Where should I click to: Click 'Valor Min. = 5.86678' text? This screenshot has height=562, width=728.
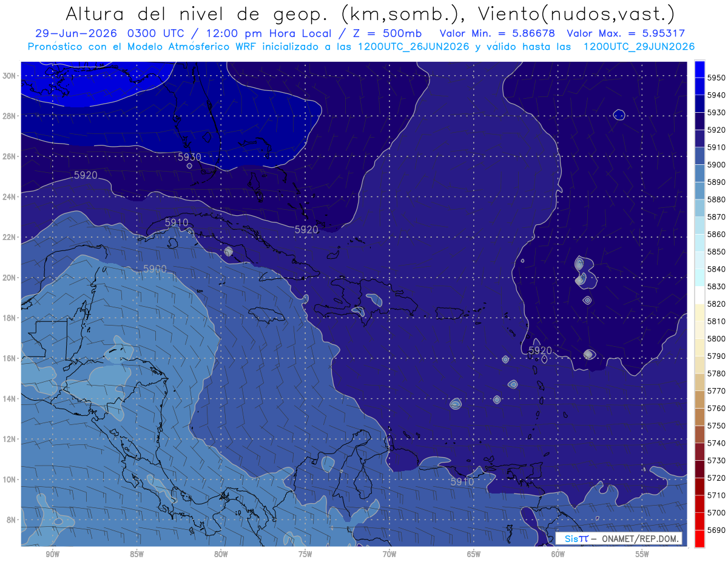[498, 33]
